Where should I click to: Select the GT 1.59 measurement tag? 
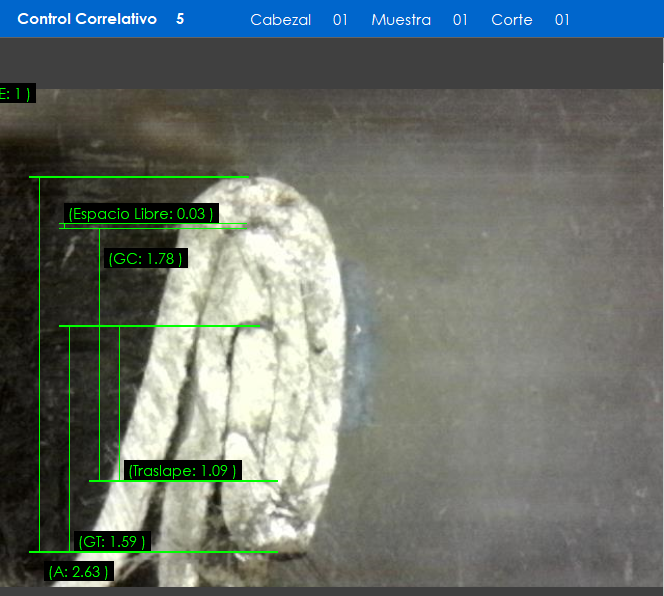coord(112,542)
